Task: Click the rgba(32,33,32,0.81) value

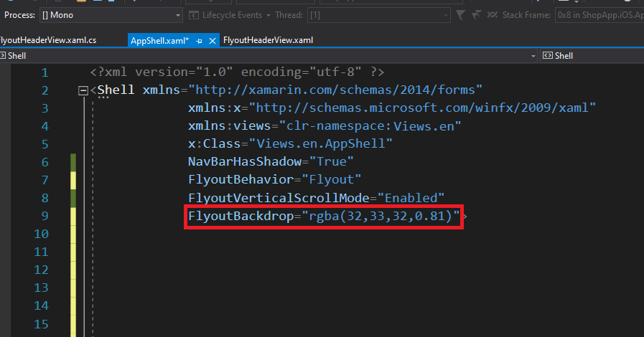Action: [381, 216]
